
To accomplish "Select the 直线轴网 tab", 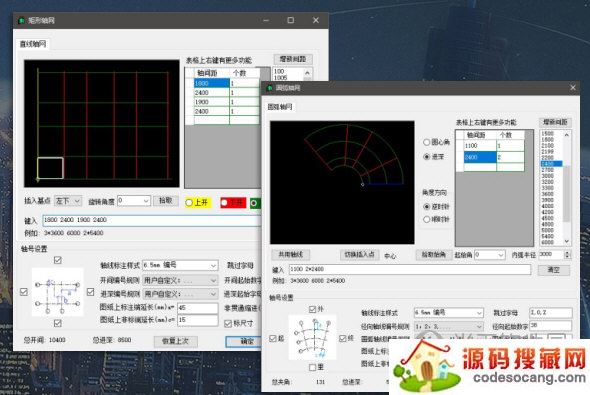I will (x=33, y=44).
